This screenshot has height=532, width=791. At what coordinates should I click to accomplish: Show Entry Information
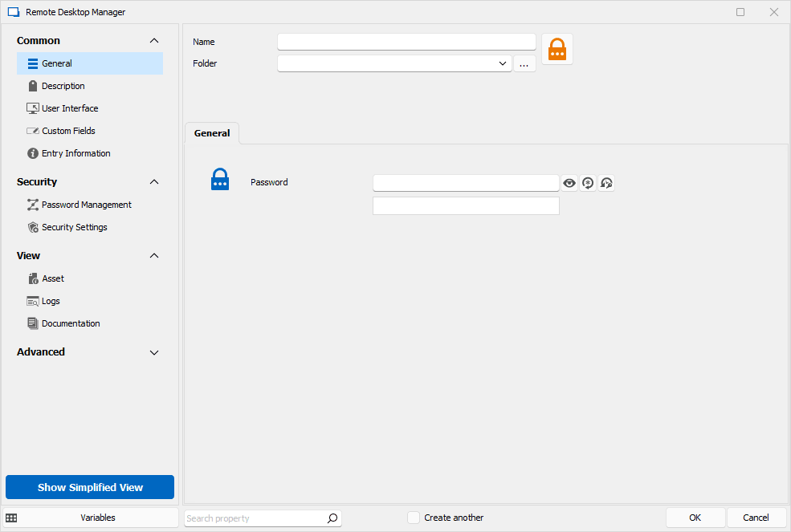pos(90,153)
